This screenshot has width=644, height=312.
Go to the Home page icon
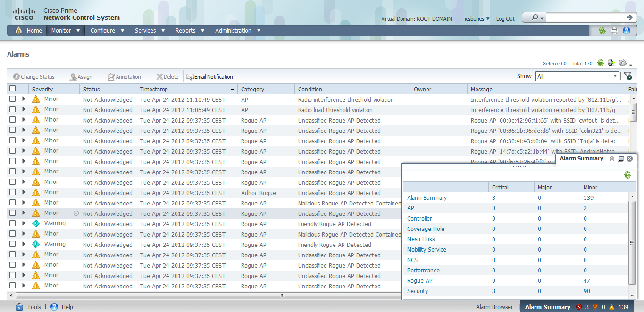(19, 30)
